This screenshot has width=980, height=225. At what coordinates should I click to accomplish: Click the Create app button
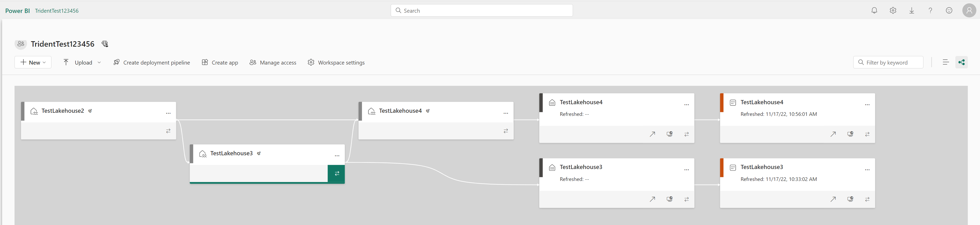(220, 62)
